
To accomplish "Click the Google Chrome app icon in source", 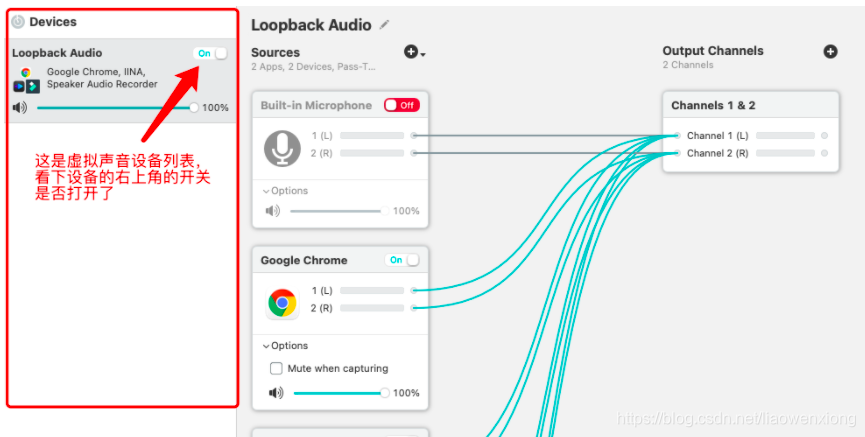I will [282, 303].
